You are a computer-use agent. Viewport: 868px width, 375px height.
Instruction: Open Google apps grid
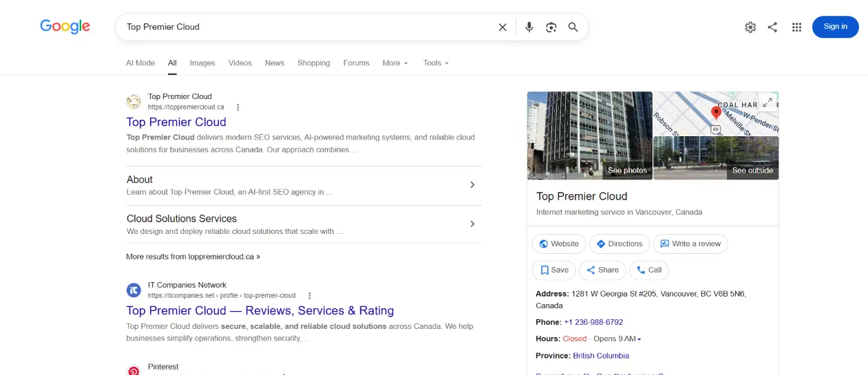pyautogui.click(x=796, y=27)
